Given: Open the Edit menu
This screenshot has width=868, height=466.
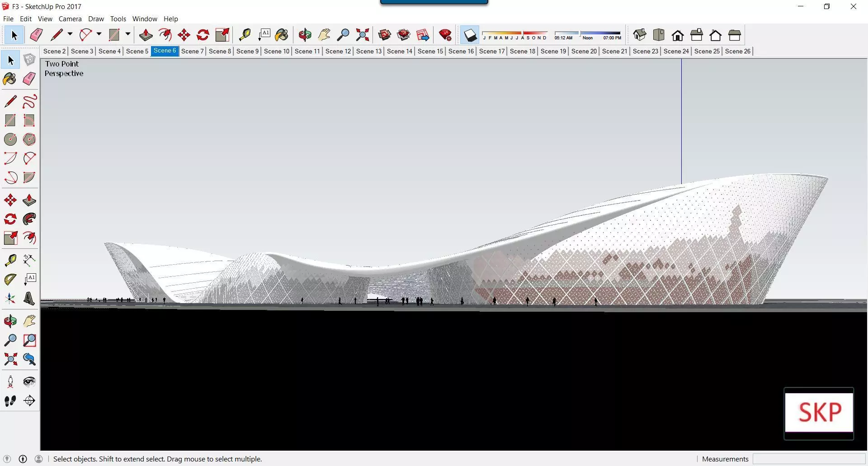Looking at the screenshot, I should [x=26, y=19].
